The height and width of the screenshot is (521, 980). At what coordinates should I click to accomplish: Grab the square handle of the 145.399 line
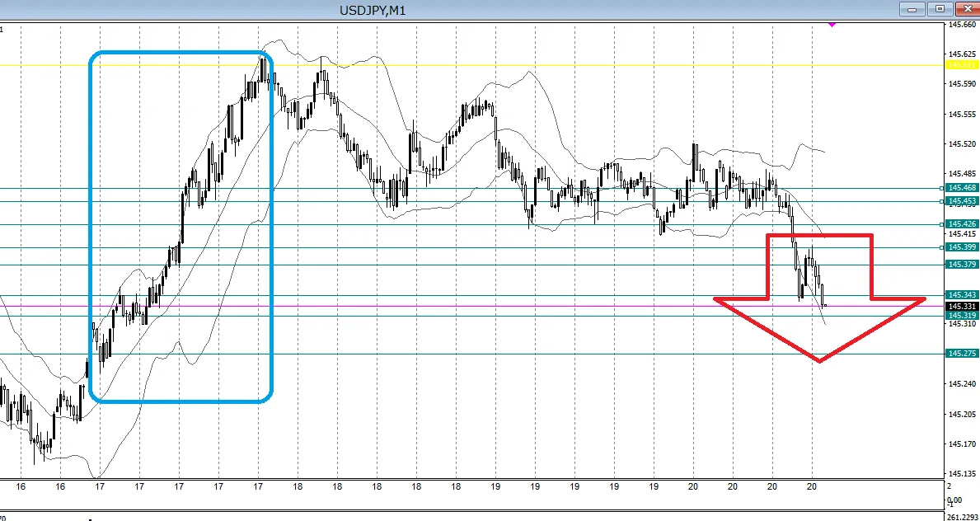click(x=942, y=247)
